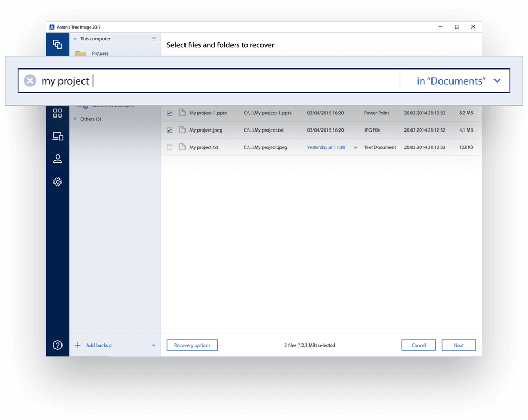Click the 2 files (12,3 MB) selected status
This screenshot has height=420, width=528.
[x=310, y=345]
